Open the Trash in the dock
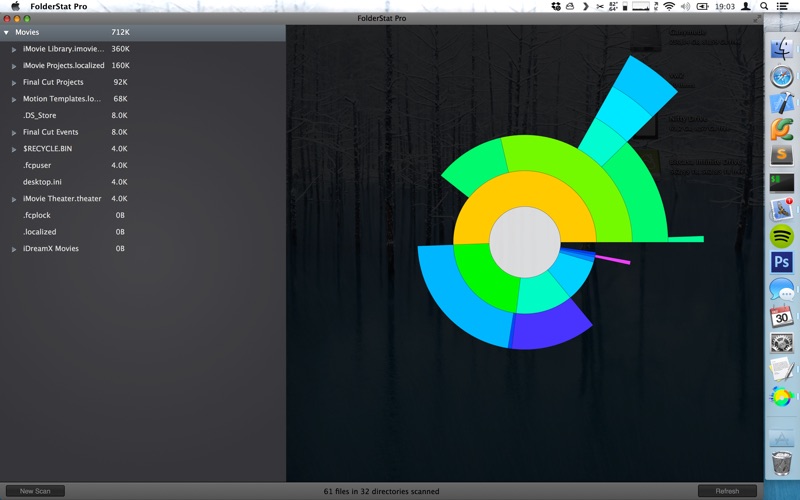 point(781,461)
